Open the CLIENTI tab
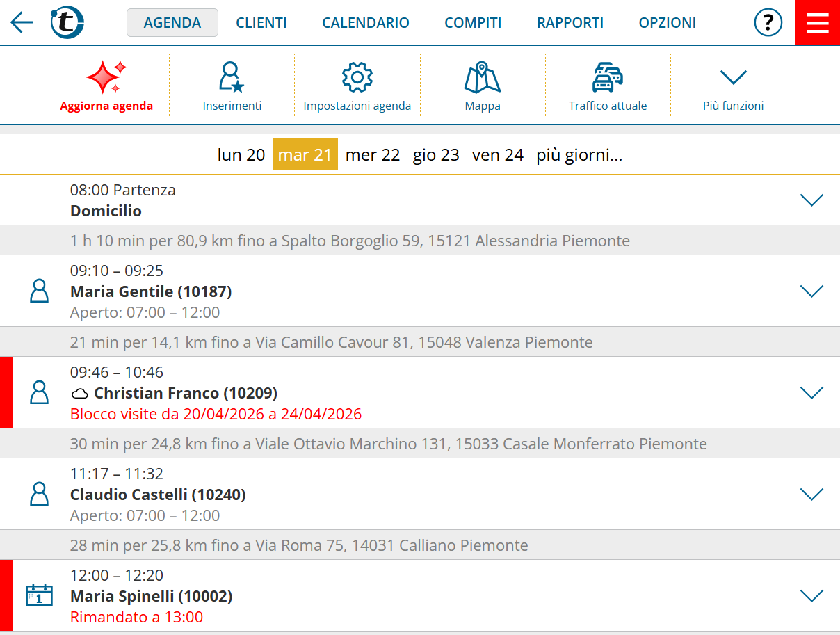This screenshot has height=635, width=840. 261,22
